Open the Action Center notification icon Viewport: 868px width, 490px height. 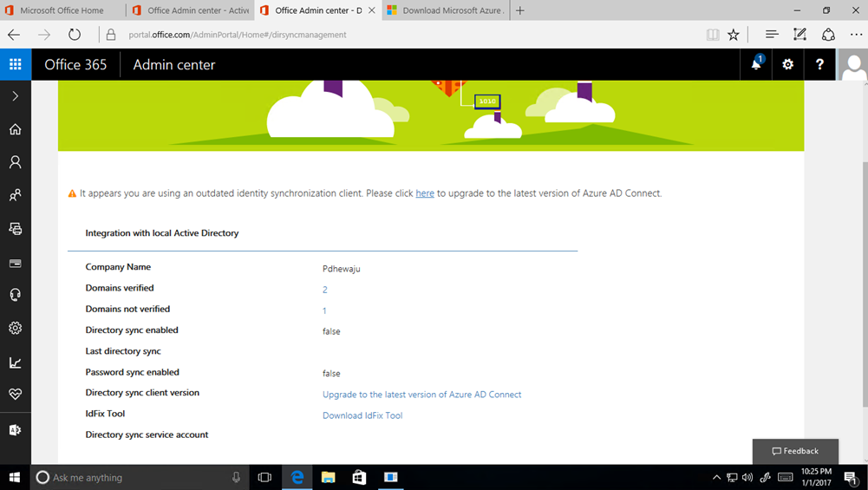[852, 477]
